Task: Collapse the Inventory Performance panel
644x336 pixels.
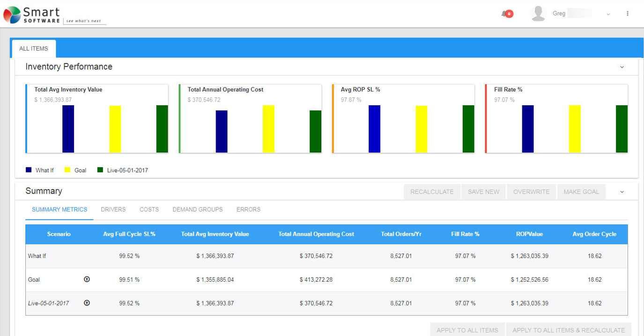Action: point(622,67)
